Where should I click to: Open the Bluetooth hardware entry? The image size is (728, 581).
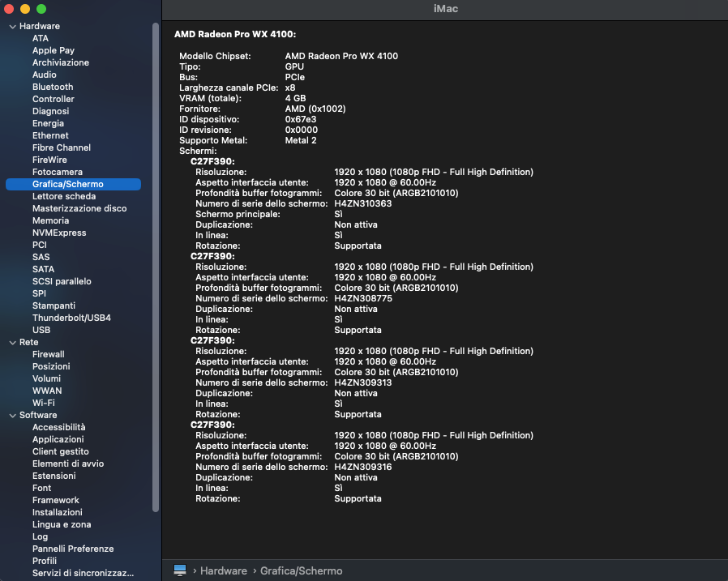53,87
